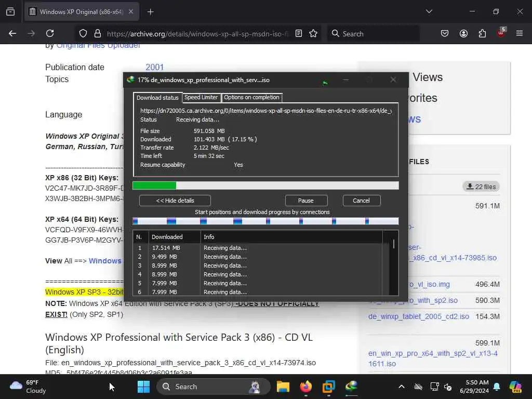
Task: Click the IDM icon in the dialog title
Action: 130,79
